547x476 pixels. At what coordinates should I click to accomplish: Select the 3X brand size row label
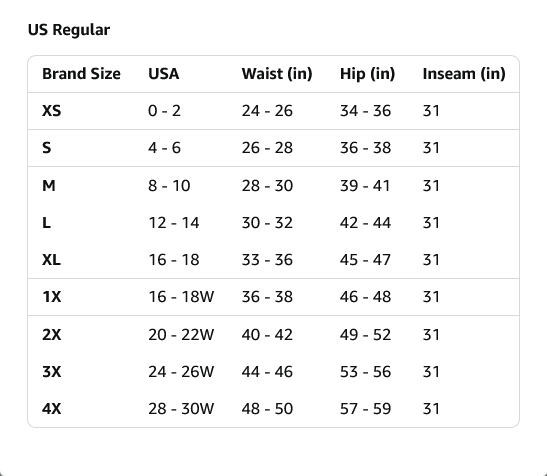pos(52,372)
